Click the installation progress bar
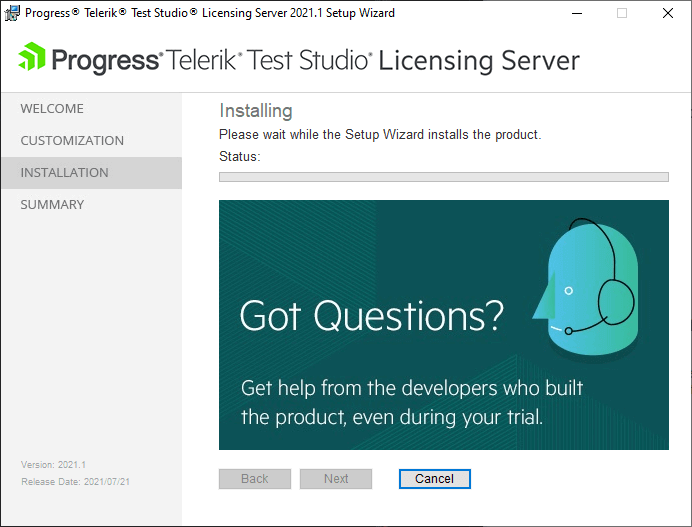Viewport: 692px width, 527px height. 444,177
